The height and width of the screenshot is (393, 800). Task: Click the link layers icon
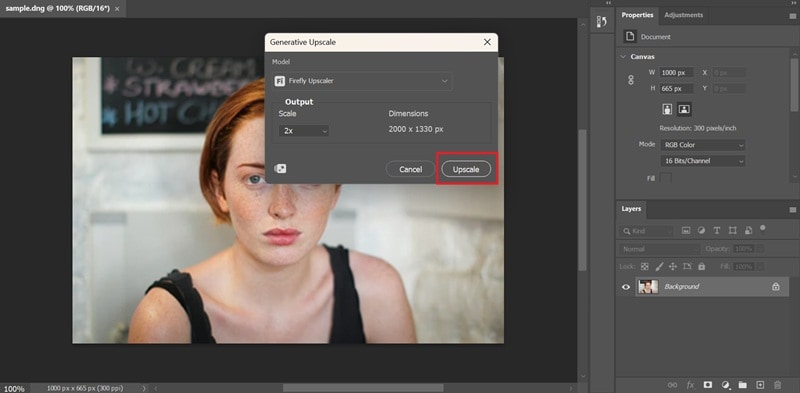672,385
